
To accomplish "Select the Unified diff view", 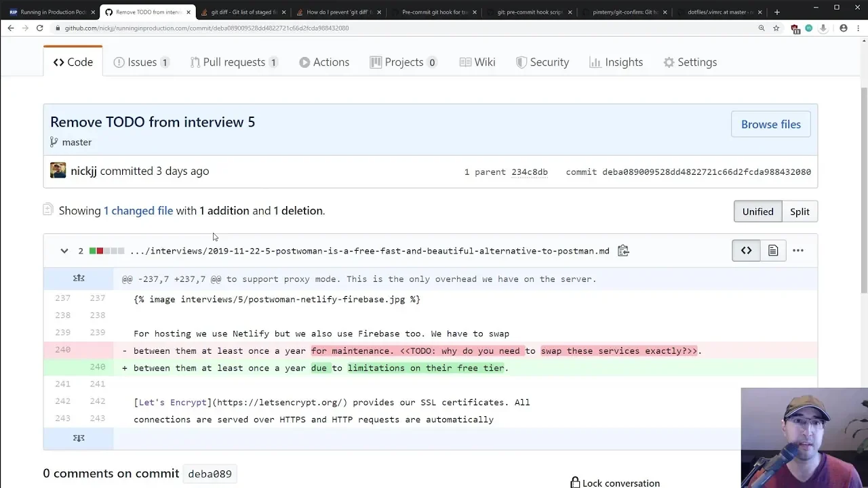I will (x=757, y=211).
